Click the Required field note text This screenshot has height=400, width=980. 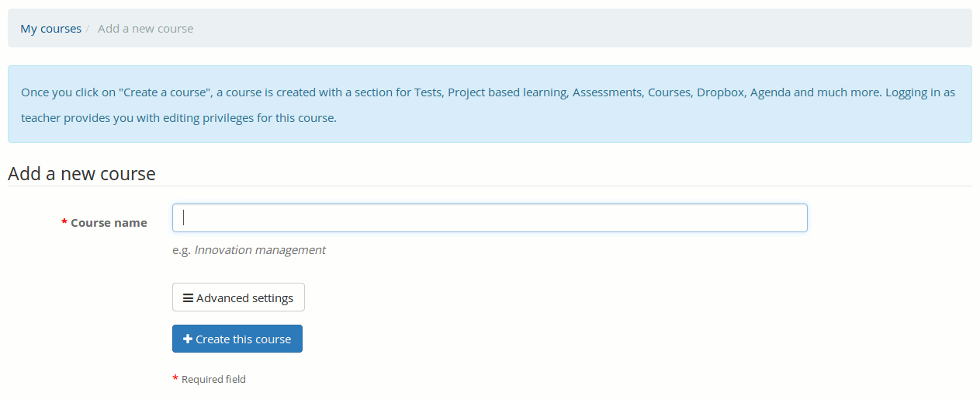pos(213,380)
